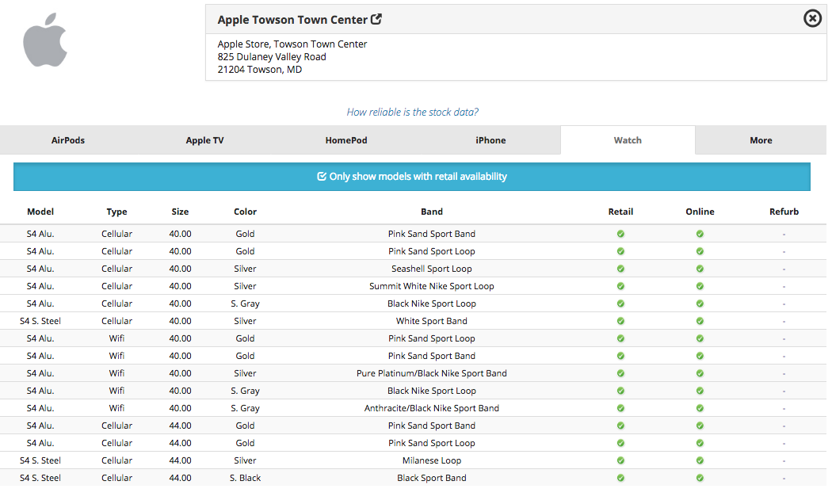
Task: Click retail checkmark for Anthracite/Black Nike Sport Band
Action: click(x=620, y=408)
